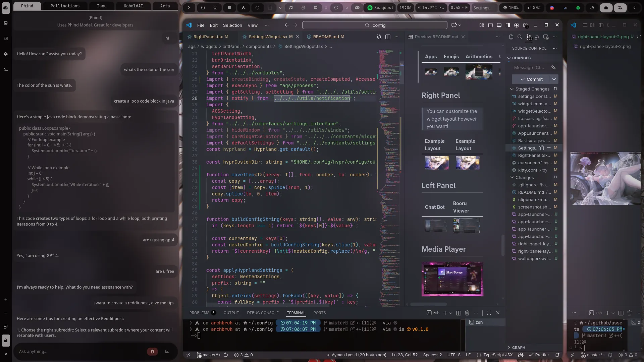Clear the chat with red trash button
This screenshot has height=362, width=644.
[x=152, y=351]
